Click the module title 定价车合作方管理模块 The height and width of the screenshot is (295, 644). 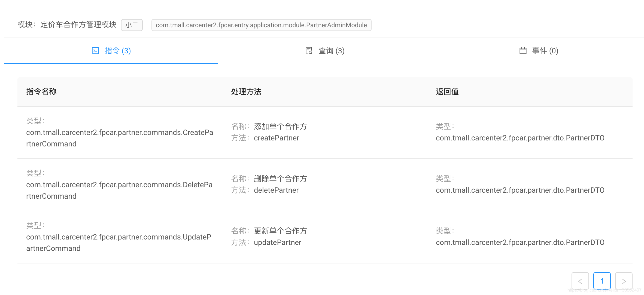pos(78,25)
